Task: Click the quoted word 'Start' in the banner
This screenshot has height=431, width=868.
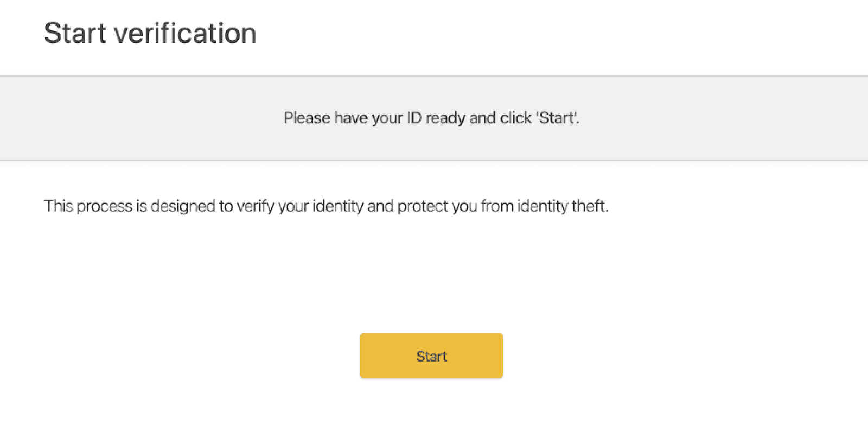Action: (557, 118)
